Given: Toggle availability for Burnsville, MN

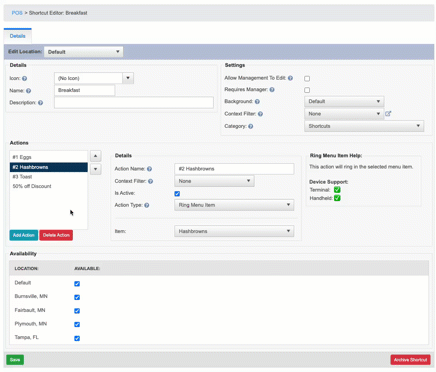Looking at the screenshot, I should point(77,297).
